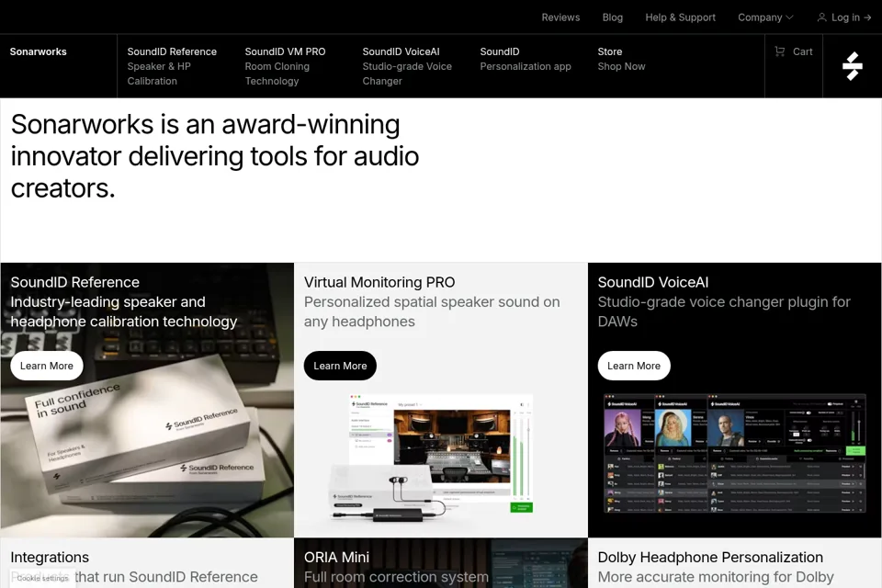Go to Store Shop Now
Viewport: 882px width, 588px height.
coord(621,59)
